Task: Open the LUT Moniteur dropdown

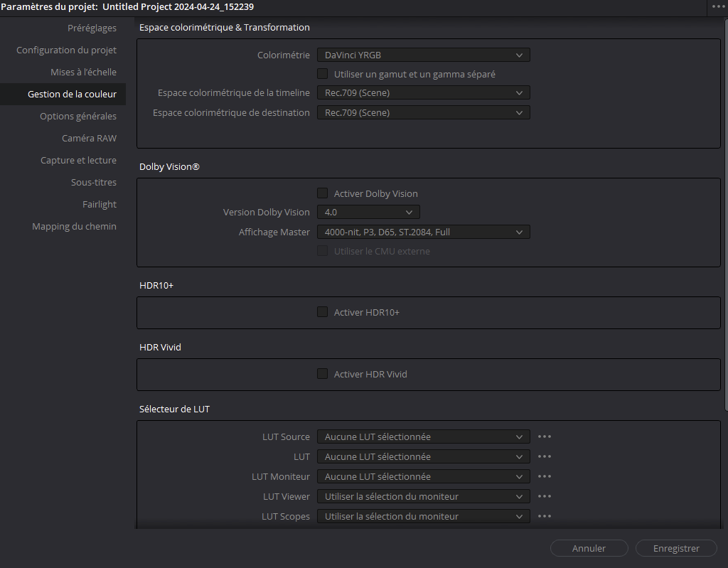Action: pyautogui.click(x=424, y=476)
